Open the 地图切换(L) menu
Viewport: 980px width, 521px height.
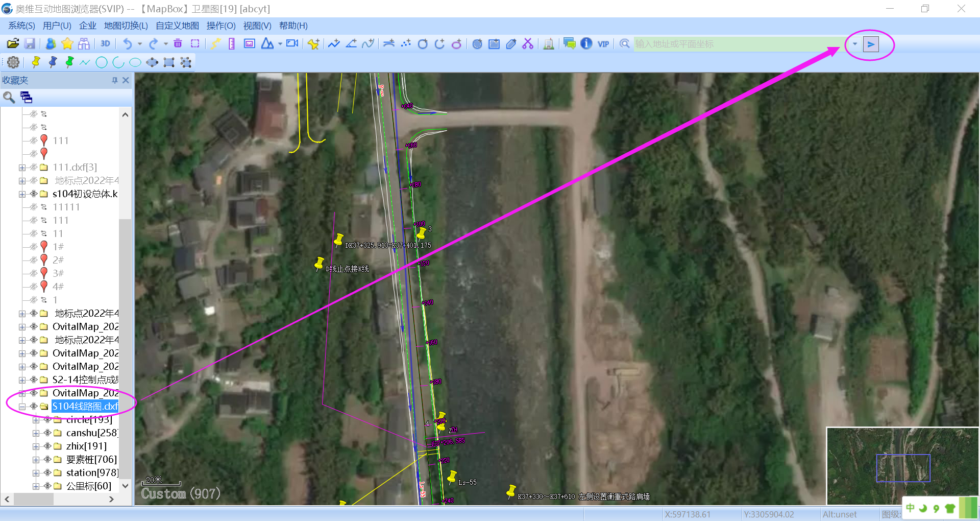(126, 26)
